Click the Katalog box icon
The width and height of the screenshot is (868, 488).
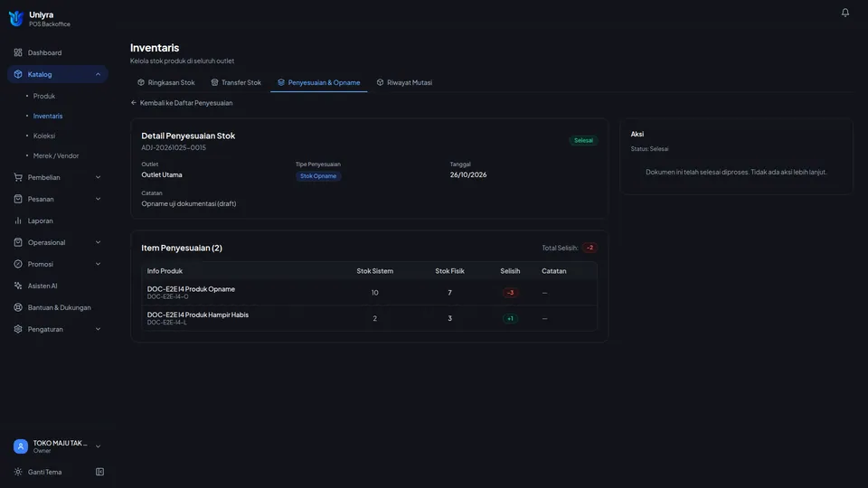coord(18,74)
